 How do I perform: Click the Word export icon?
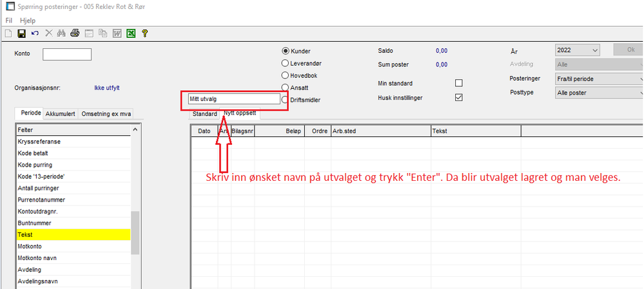pos(117,33)
